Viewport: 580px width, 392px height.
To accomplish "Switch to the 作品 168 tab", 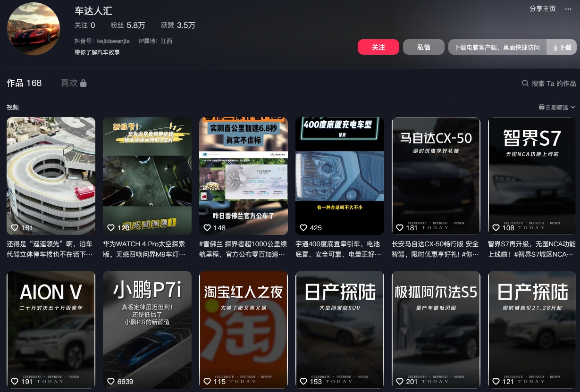I will tap(24, 83).
